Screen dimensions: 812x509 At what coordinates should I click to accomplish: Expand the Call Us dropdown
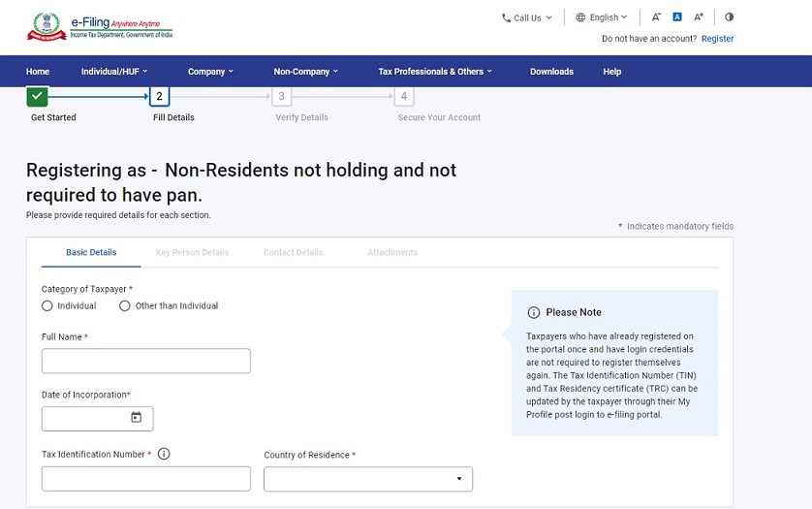[x=526, y=17]
